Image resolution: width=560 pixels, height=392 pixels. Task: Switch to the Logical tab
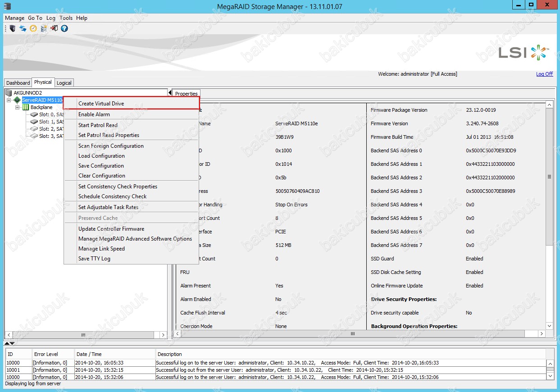click(x=64, y=83)
